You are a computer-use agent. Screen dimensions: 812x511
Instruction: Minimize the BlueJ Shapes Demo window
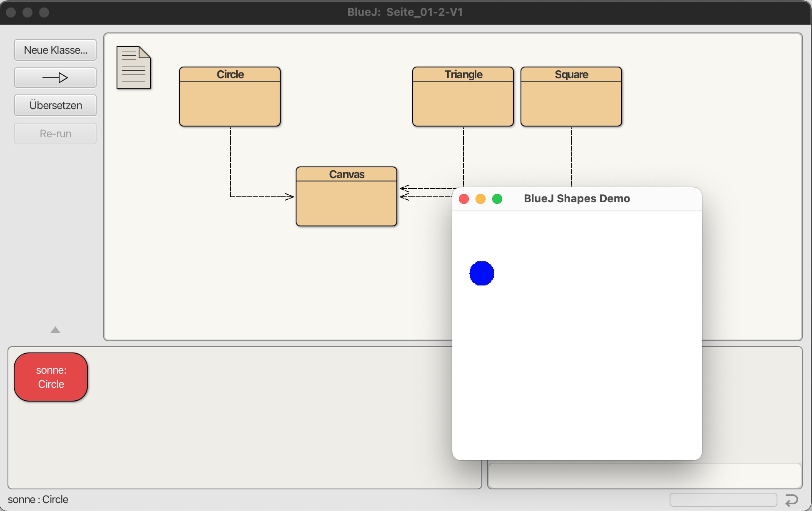point(481,199)
